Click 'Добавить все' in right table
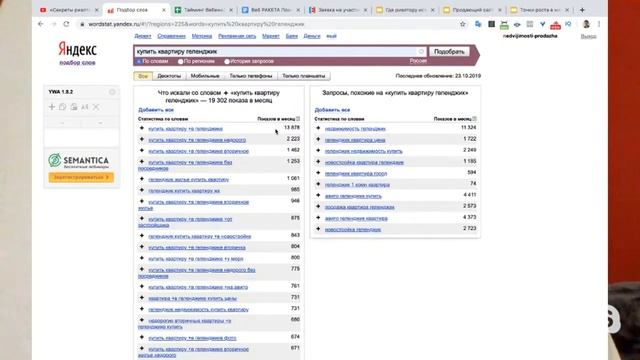640x360 pixels. click(x=332, y=110)
